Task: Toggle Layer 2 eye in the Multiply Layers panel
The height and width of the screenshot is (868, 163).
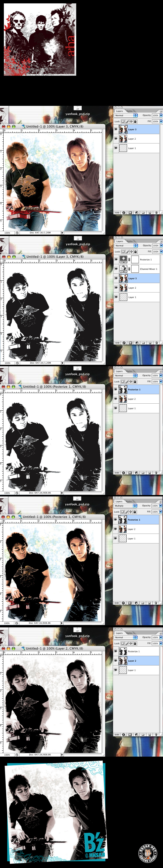Action: click(116, 529)
